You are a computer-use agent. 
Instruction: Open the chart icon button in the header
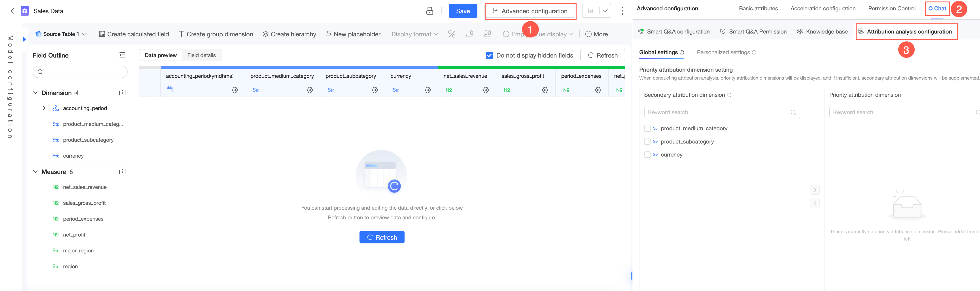[x=591, y=11]
